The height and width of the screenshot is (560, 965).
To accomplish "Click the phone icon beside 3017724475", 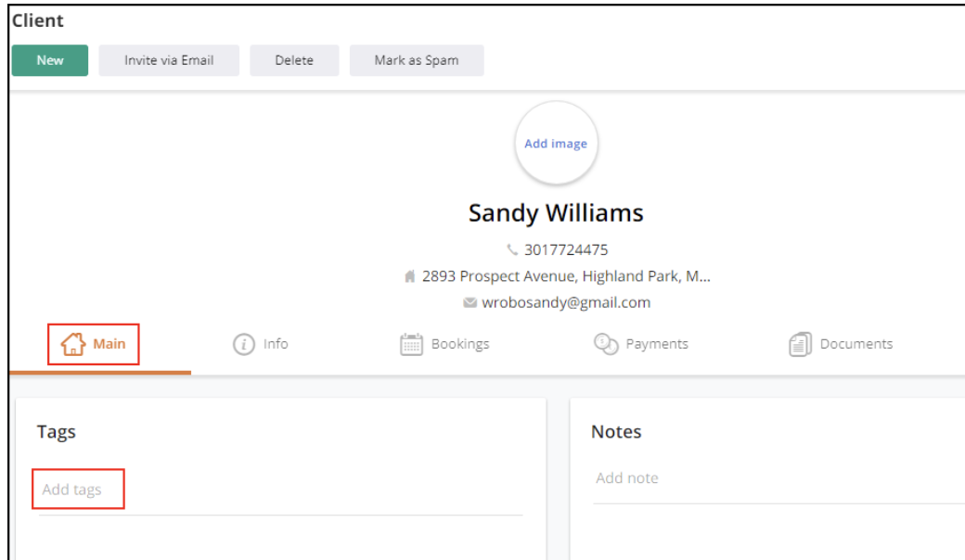I will [512, 249].
